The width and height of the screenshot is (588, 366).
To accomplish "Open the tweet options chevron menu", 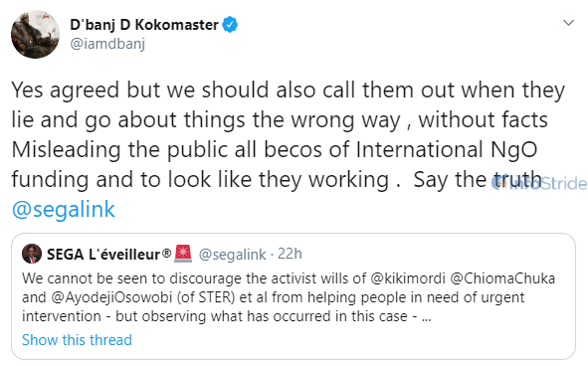I will (x=568, y=23).
